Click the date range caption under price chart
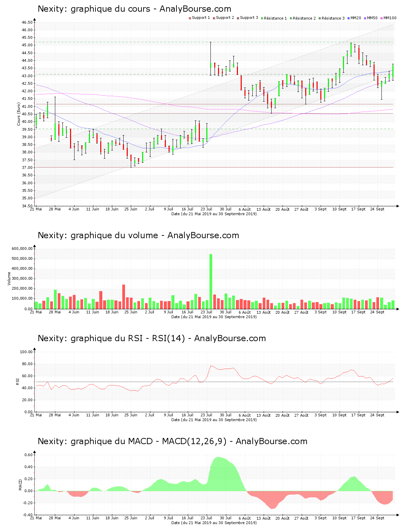This screenshot has height=532, width=412. (214, 214)
